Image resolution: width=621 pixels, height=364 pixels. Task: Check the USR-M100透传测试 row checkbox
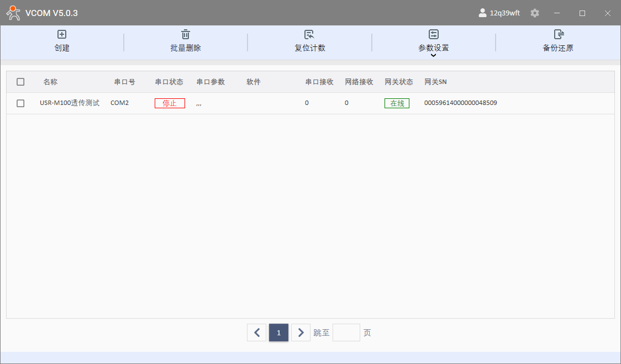(20, 103)
